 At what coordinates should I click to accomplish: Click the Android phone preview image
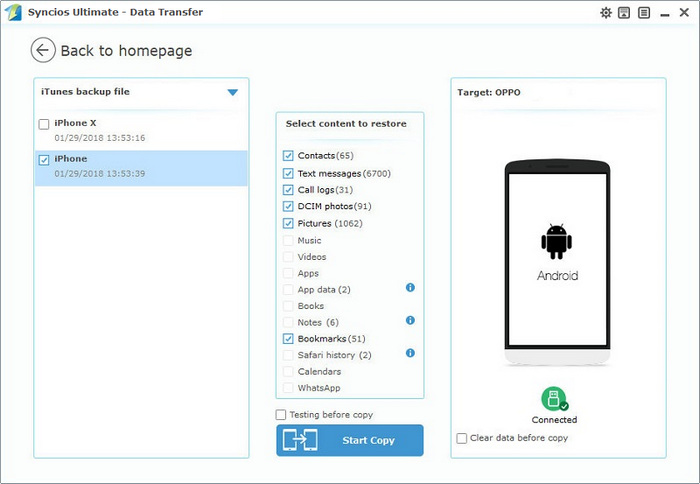coord(557,263)
